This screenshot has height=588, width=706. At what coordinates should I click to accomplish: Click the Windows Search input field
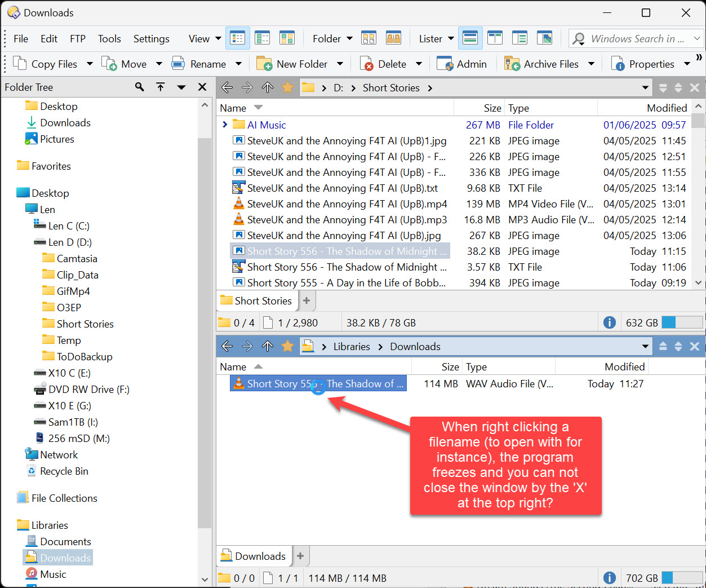[637, 38]
